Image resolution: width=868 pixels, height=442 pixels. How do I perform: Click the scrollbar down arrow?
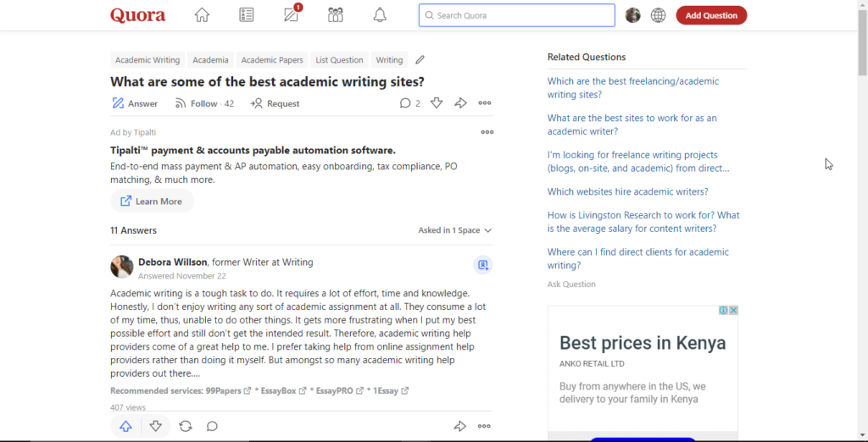coord(862,436)
